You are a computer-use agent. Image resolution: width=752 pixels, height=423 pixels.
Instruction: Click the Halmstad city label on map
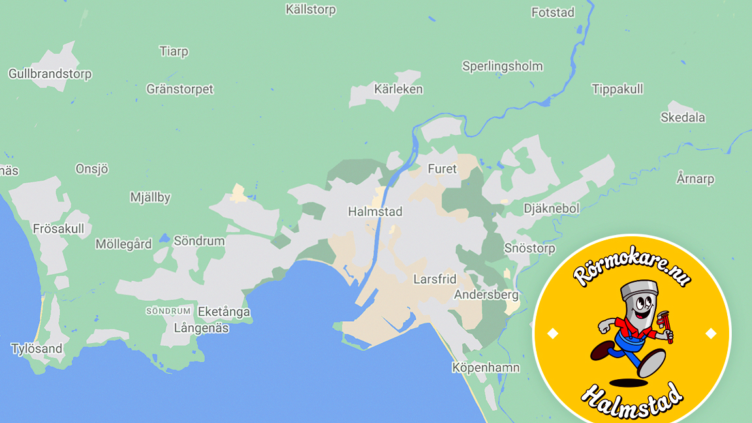pos(375,212)
